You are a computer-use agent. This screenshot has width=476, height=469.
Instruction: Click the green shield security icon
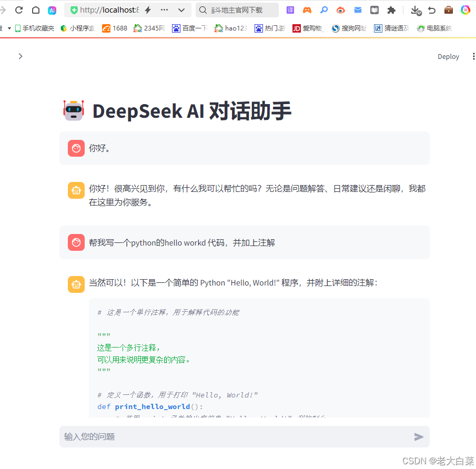tap(74, 10)
